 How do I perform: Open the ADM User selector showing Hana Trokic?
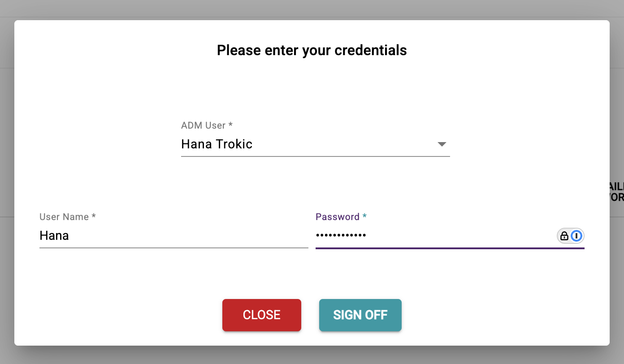tap(305, 144)
